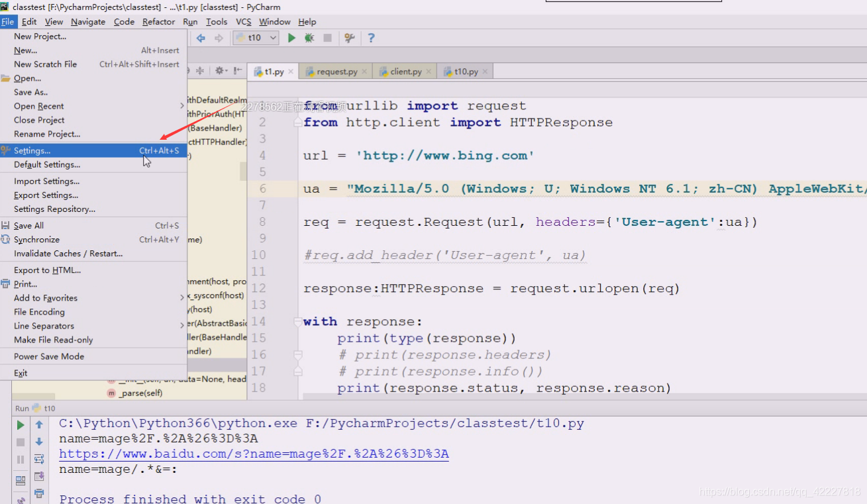Click Rename Project entry
867x504 pixels.
click(94, 134)
